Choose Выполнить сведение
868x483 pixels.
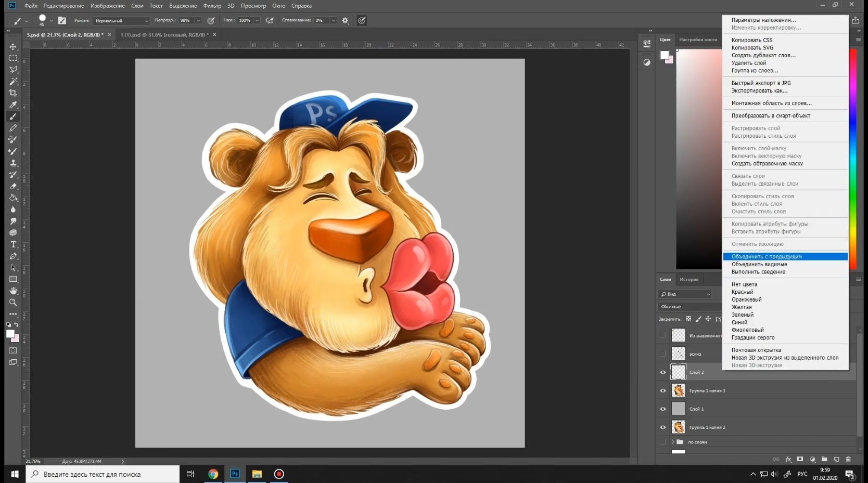[x=758, y=272]
